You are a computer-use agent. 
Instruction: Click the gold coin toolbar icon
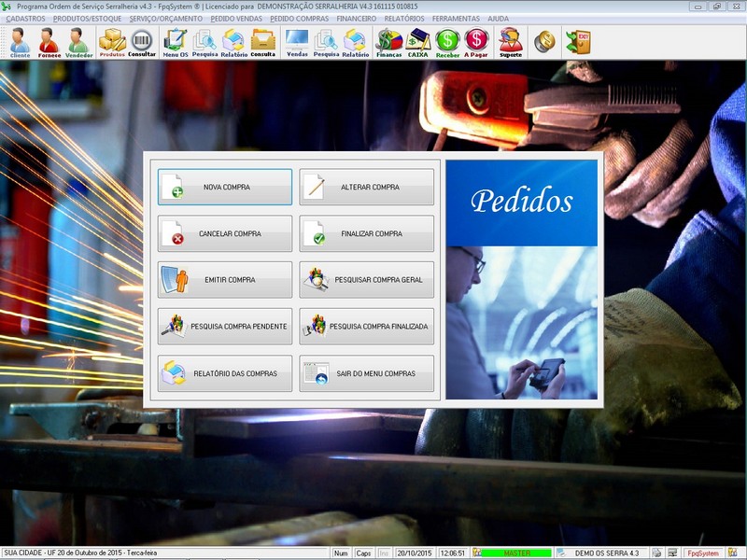point(544,42)
